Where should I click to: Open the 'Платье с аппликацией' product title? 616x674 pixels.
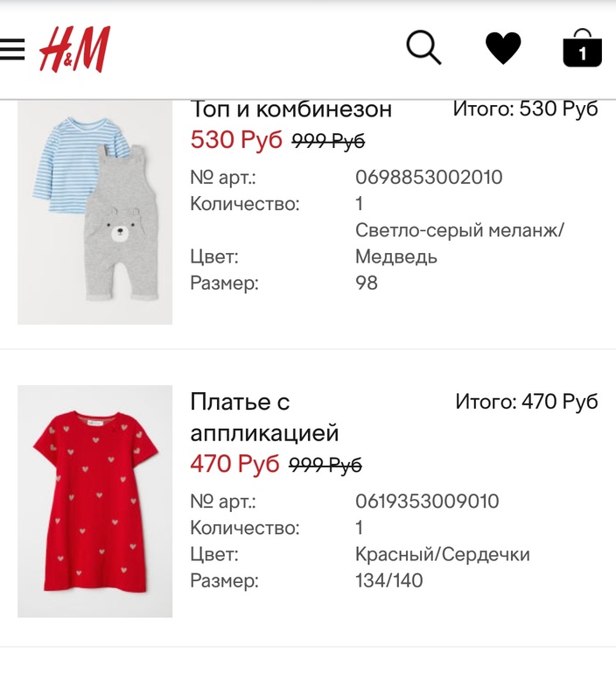pyautogui.click(x=264, y=418)
